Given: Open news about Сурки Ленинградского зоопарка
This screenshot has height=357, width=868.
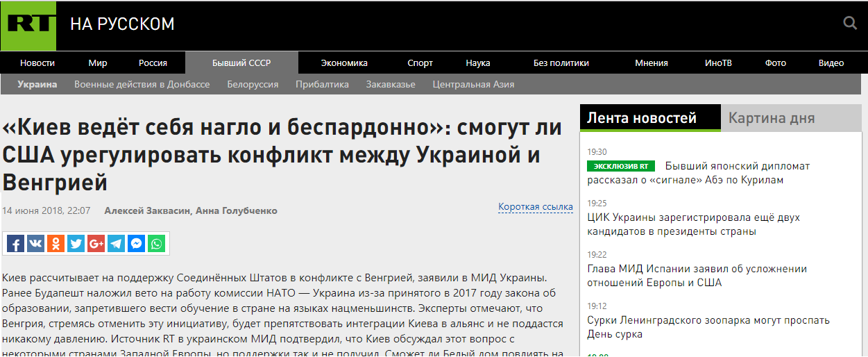Looking at the screenshot, I should [708, 327].
